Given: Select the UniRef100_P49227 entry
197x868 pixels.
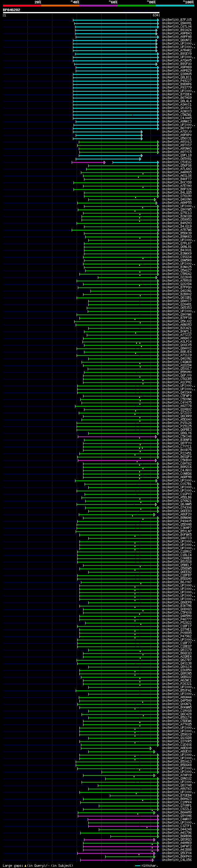Looking at the screenshot, I should (x=177, y=81).
